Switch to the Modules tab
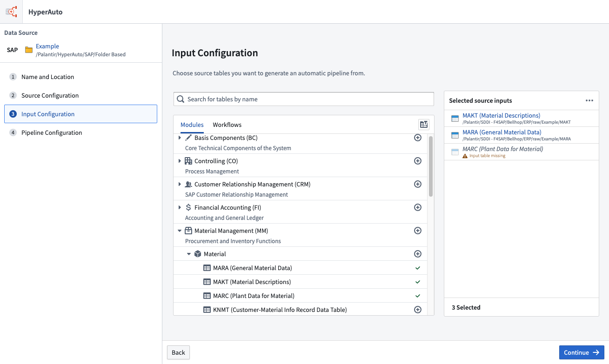 pyautogui.click(x=192, y=125)
